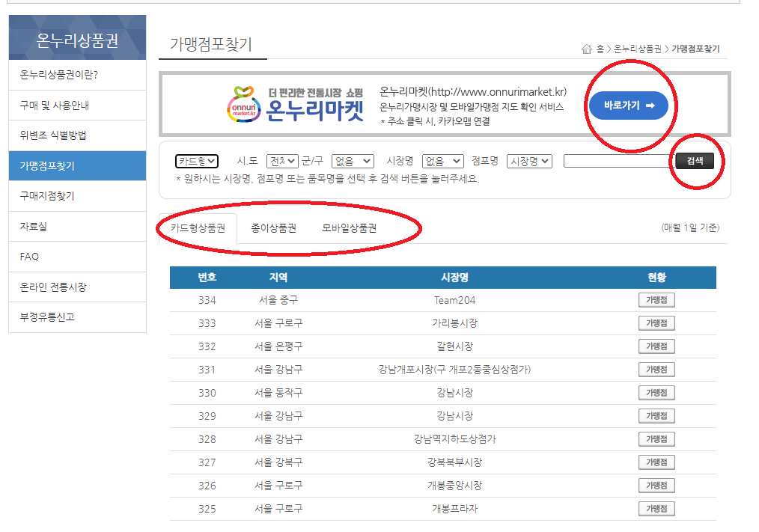The image size is (759, 532).
Task: Click the 온누리상품권 breadcrumb link
Action: [x=638, y=49]
